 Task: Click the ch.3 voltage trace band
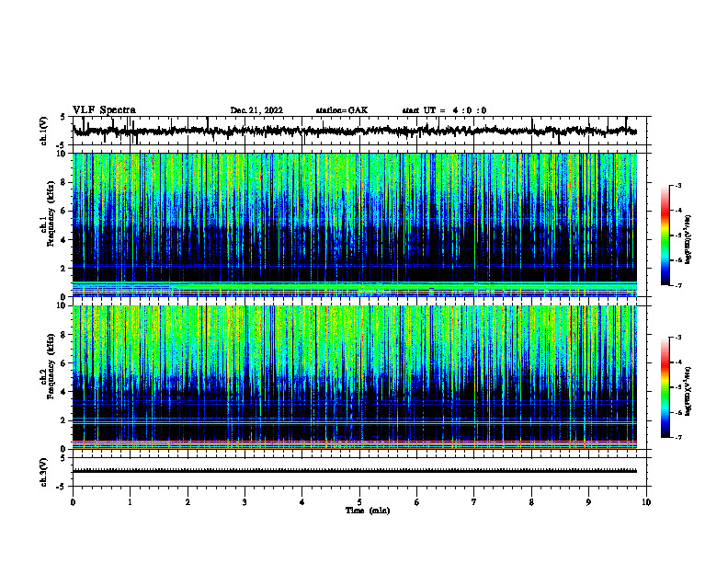(355, 471)
